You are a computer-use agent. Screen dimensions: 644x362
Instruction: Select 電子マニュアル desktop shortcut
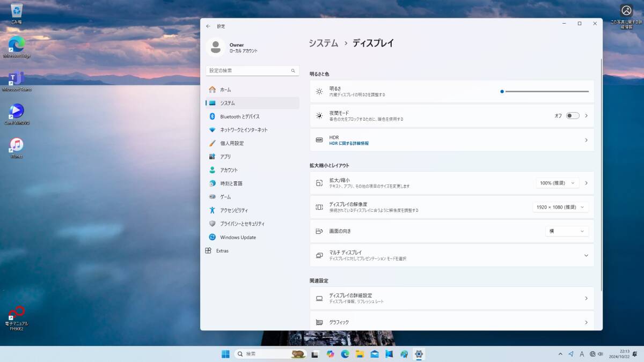pos(17,318)
